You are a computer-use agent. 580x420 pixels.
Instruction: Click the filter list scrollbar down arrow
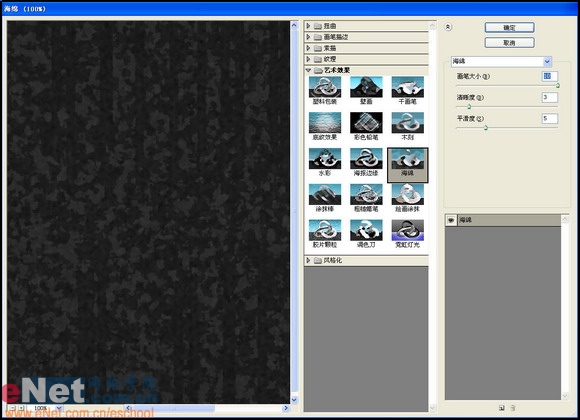[x=432, y=408]
